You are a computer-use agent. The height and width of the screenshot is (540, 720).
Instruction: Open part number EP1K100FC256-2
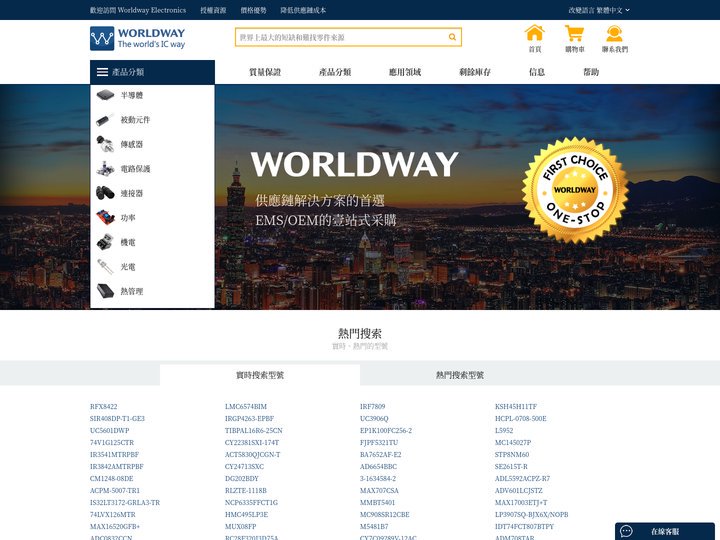point(386,430)
